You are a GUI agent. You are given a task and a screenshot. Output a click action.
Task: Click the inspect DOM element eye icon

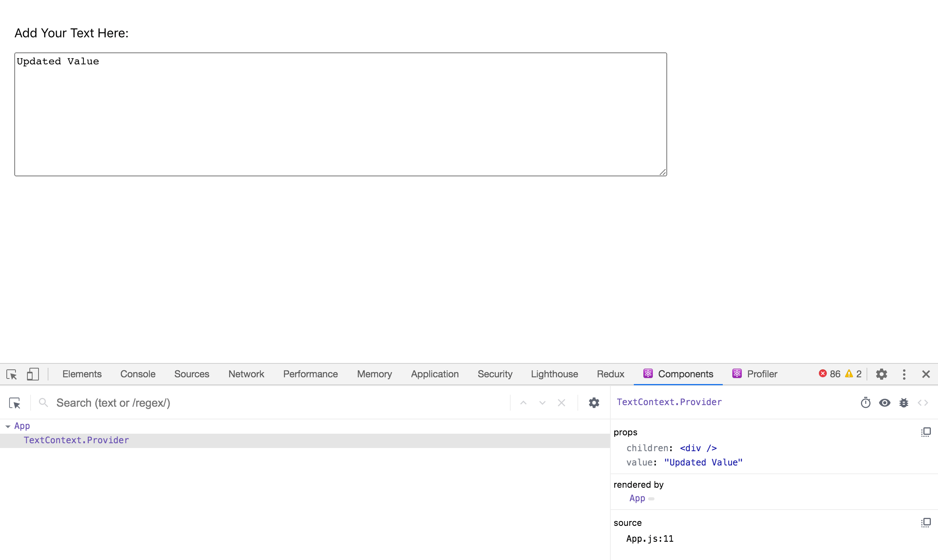(884, 403)
